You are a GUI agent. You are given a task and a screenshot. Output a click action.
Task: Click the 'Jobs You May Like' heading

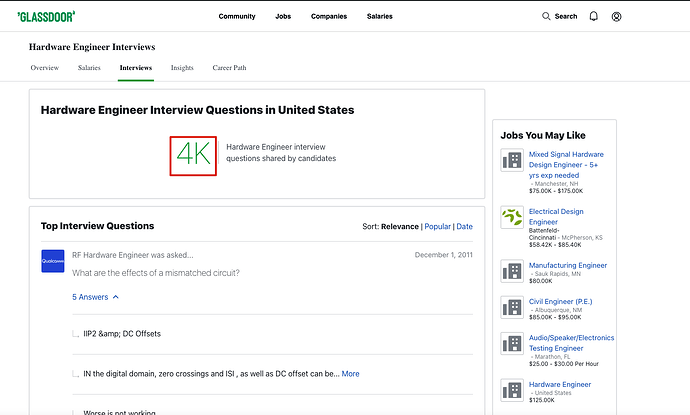(543, 136)
